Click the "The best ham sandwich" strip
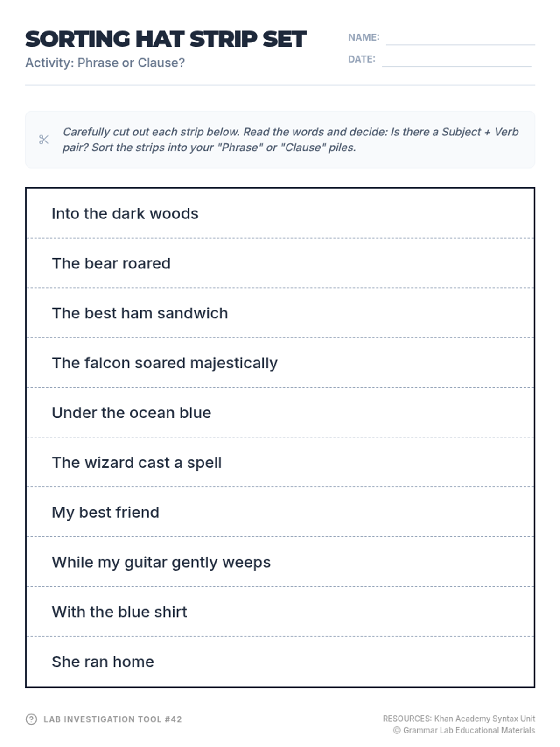The height and width of the screenshot is (747, 560). tap(280, 313)
